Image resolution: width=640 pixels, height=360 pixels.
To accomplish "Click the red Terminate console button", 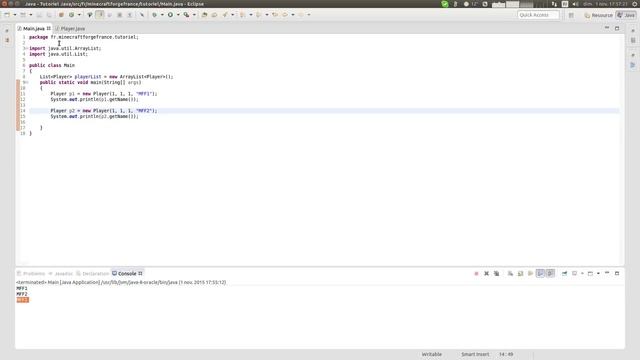I will [476, 273].
